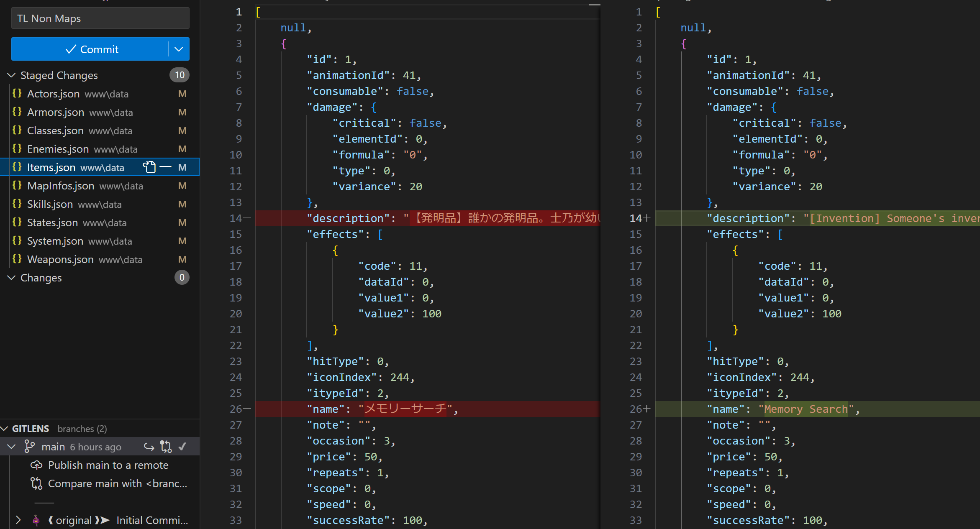This screenshot has height=529, width=980.
Task: Click the git branch icon next to main
Action: (29, 447)
